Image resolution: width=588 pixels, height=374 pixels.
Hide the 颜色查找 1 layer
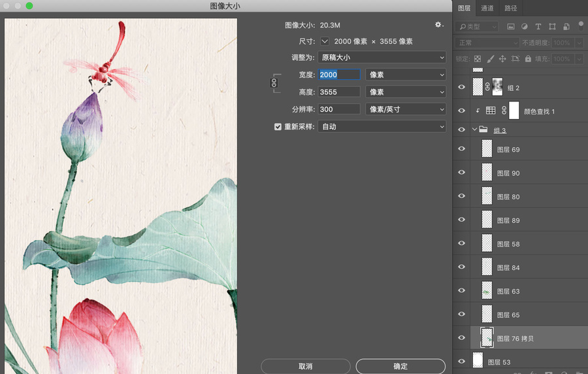462,110
